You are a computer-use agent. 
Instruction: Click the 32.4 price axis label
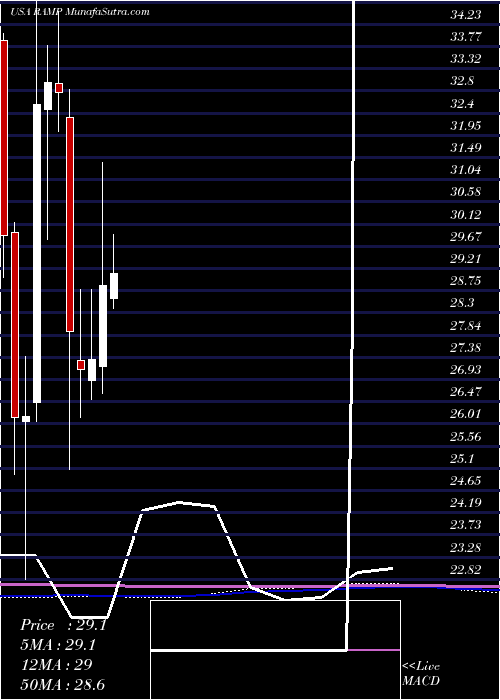point(462,104)
